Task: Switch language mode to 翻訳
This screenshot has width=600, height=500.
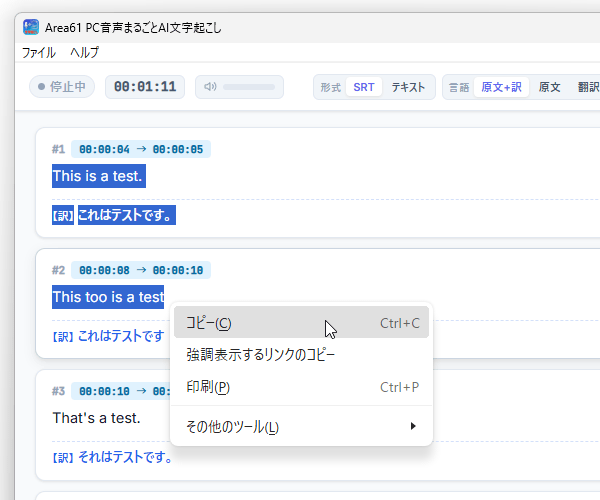Action: point(588,87)
